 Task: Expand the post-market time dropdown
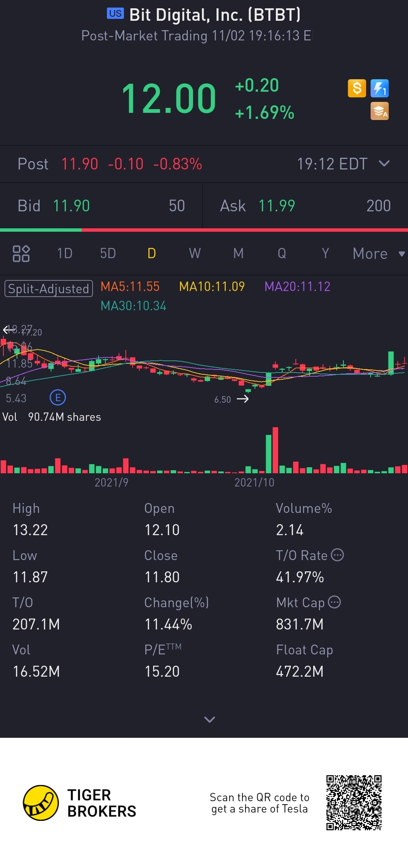pos(384,163)
